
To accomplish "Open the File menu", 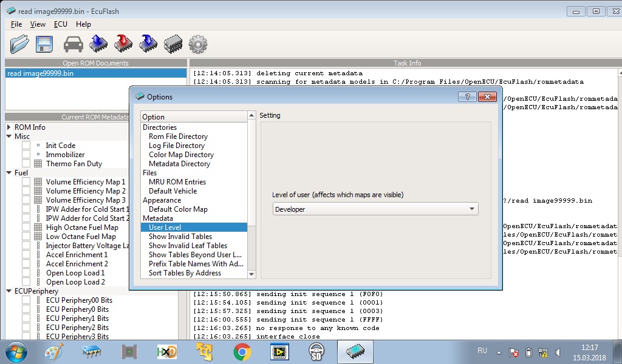I will (x=16, y=24).
